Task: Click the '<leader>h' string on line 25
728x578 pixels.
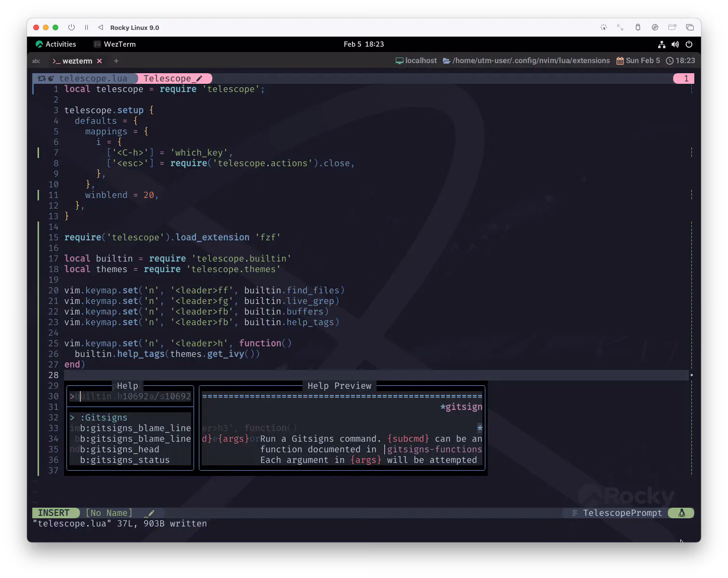Action: 199,343
